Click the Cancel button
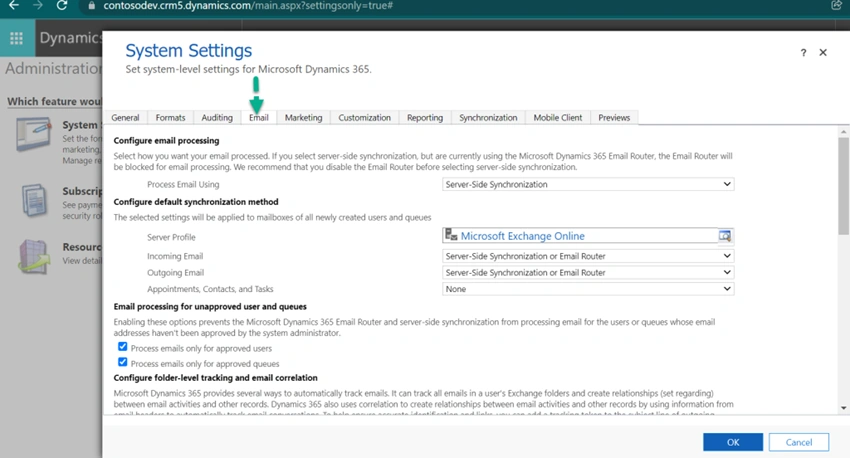Screen dimensions: 850x458 799,442
